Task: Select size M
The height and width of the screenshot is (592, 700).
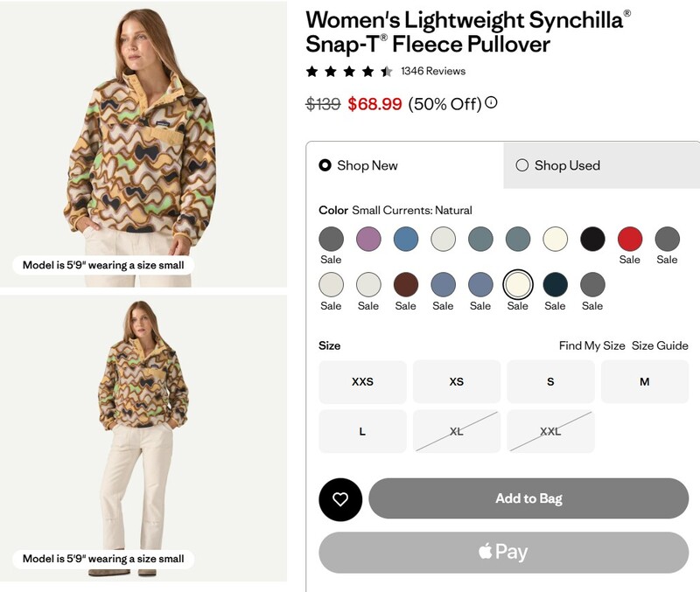Action: pyautogui.click(x=645, y=382)
